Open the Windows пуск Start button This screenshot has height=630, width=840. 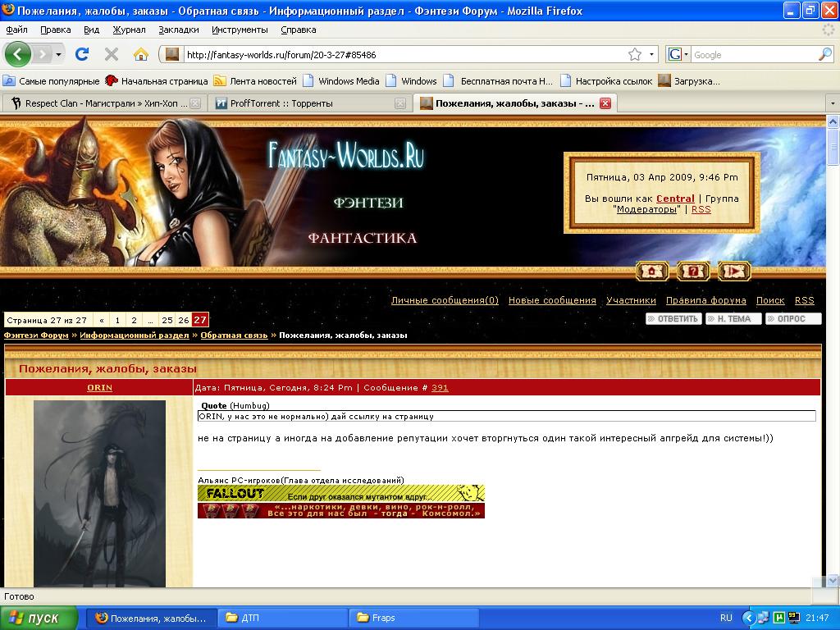pos(39,618)
